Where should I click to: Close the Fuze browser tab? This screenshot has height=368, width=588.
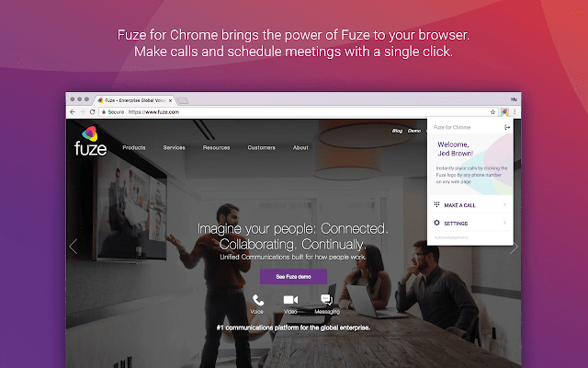[170, 100]
